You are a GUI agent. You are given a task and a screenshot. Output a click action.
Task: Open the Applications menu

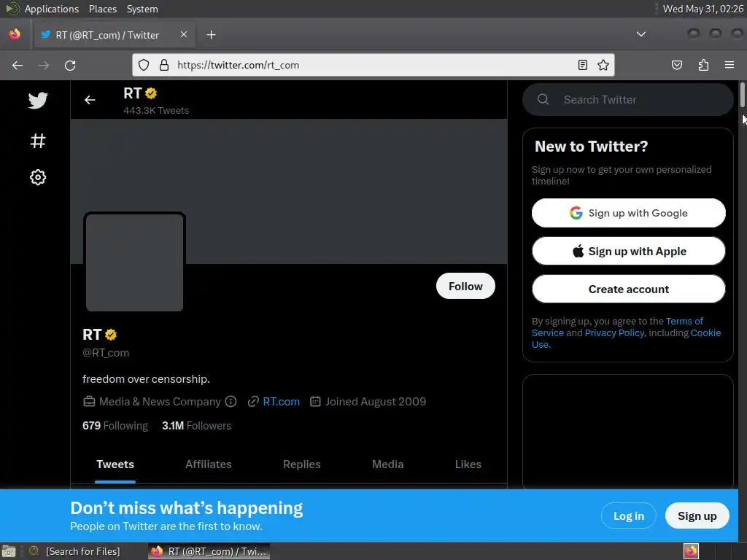pos(52,9)
